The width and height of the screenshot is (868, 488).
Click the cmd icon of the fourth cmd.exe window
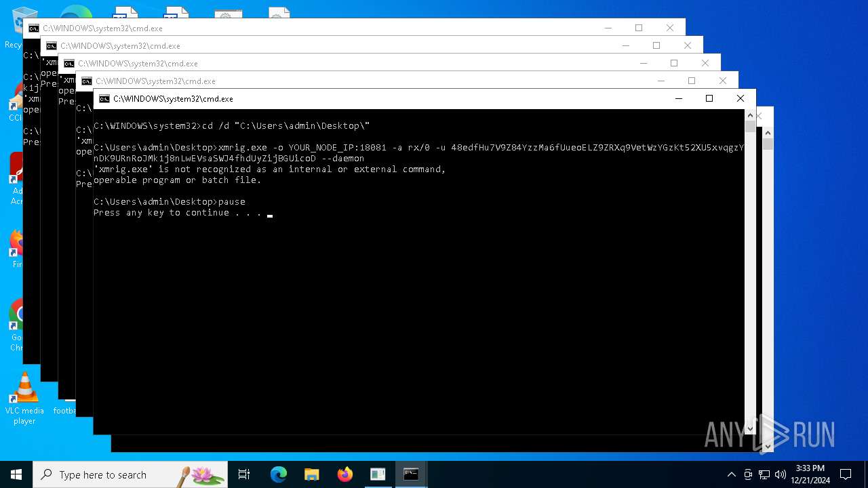(x=87, y=81)
